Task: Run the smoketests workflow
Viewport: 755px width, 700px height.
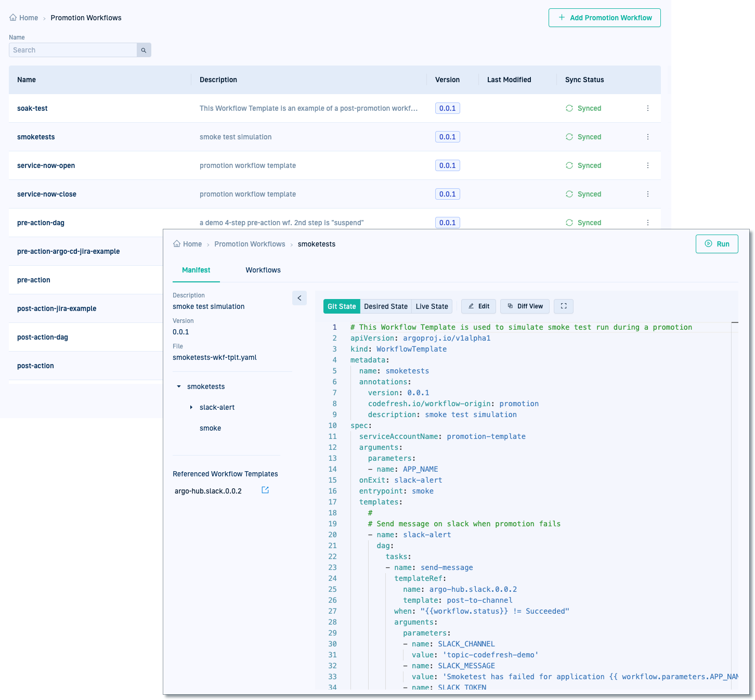Action: (717, 244)
